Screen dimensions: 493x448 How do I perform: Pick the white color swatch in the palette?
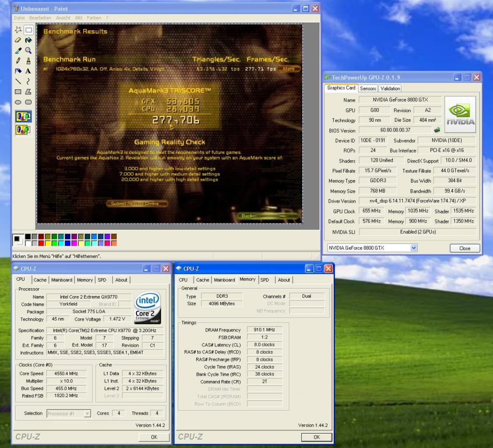(x=28, y=243)
